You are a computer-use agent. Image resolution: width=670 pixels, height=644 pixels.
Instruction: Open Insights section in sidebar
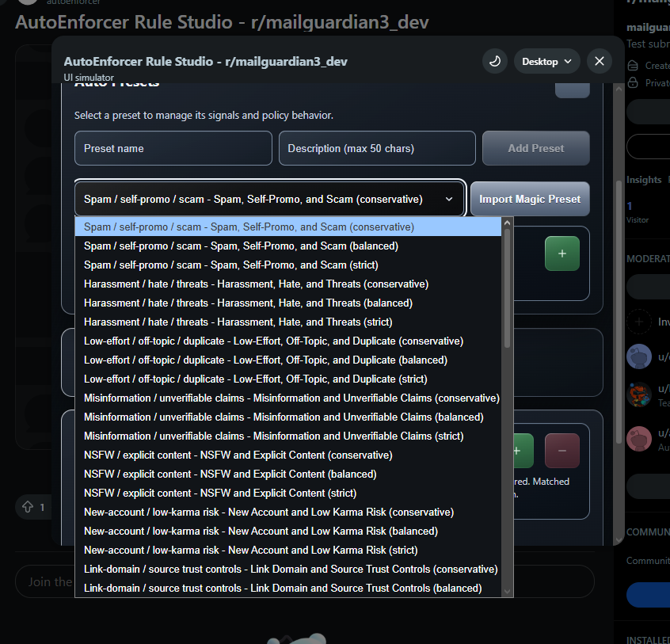[644, 180]
